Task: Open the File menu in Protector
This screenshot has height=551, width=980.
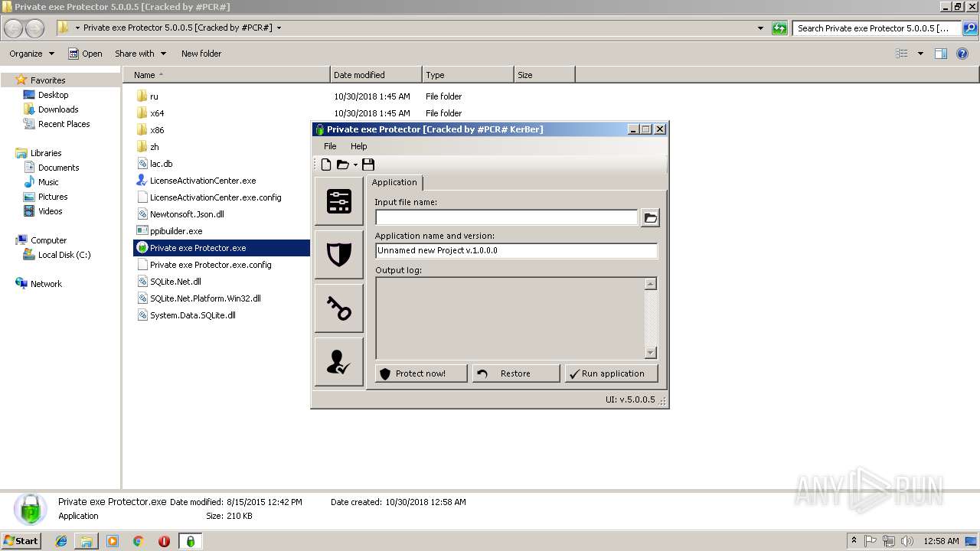Action: click(330, 146)
